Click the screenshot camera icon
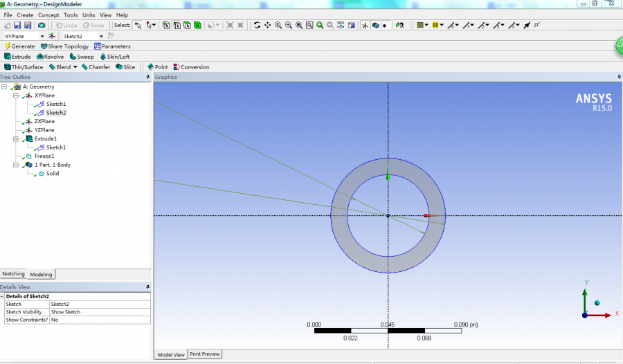The image size is (623, 364). (41, 26)
